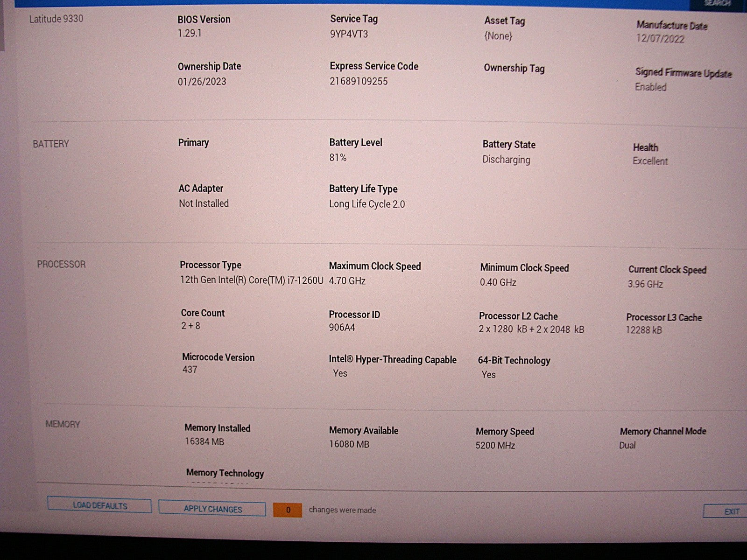Image resolution: width=747 pixels, height=560 pixels.
Task: Click the battery Health Excellent value
Action: click(x=650, y=161)
